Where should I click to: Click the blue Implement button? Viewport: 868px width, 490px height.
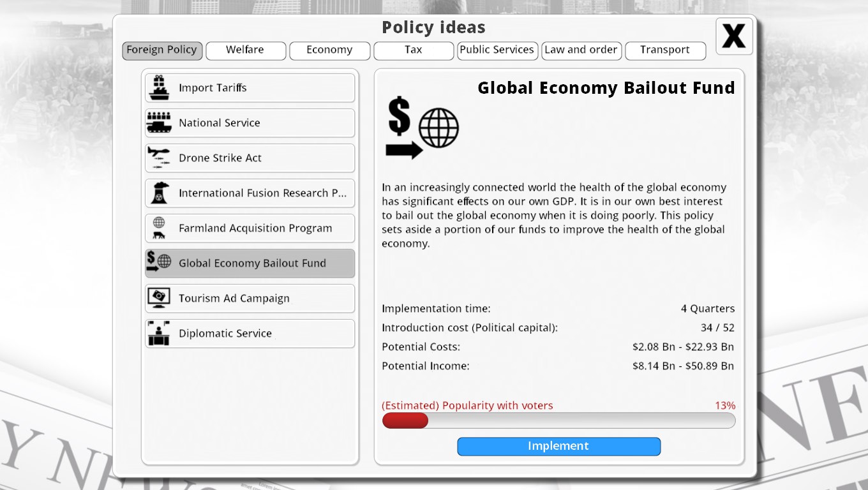(558, 447)
